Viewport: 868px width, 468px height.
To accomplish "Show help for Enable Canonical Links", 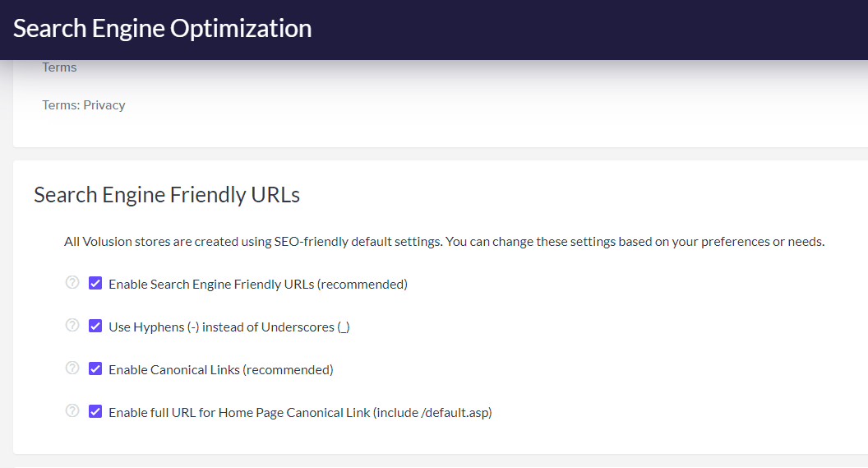I will pos(72,368).
